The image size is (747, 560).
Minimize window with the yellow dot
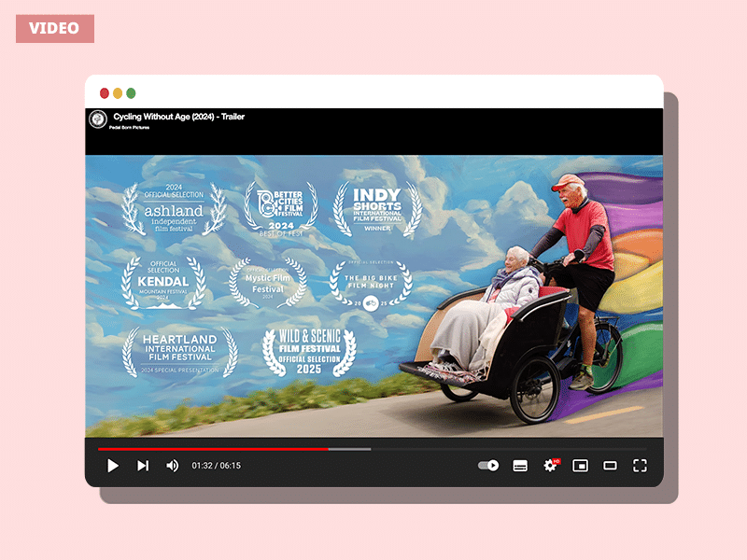118,93
